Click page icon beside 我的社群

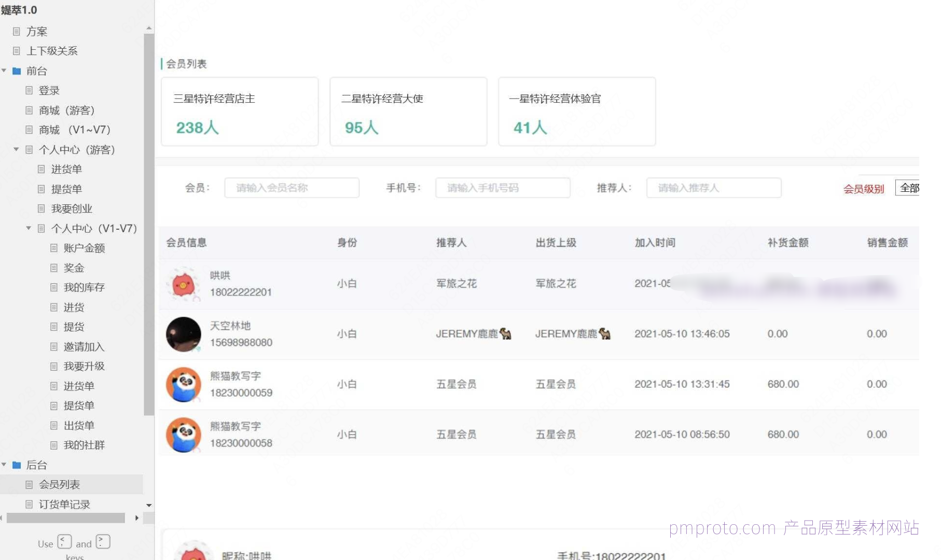click(x=54, y=445)
